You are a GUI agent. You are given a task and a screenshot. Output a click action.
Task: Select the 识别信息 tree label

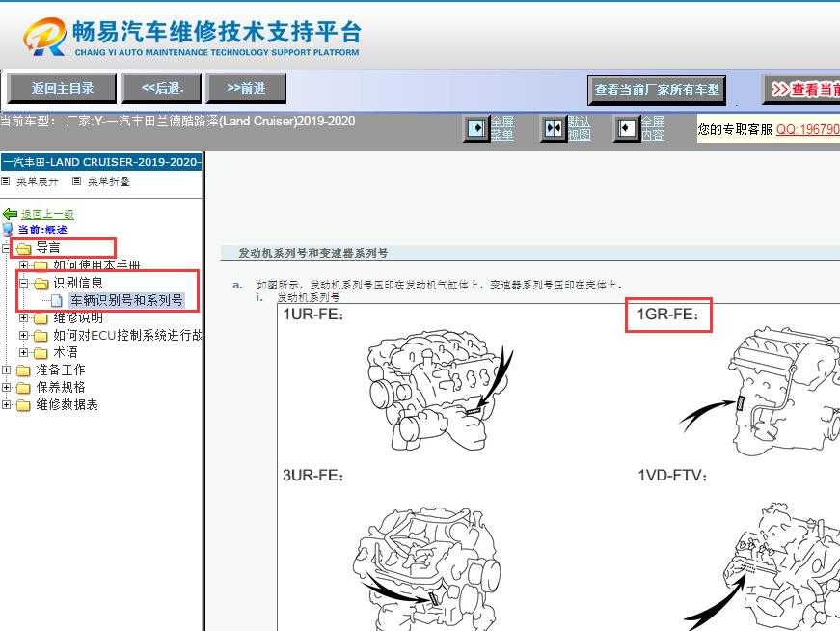click(78, 283)
